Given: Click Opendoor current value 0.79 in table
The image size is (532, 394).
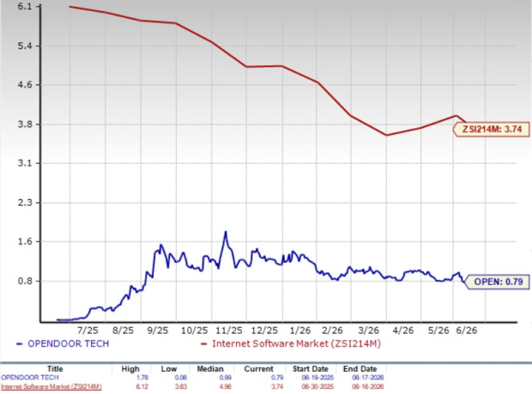Looking at the screenshot, I should tap(277, 378).
